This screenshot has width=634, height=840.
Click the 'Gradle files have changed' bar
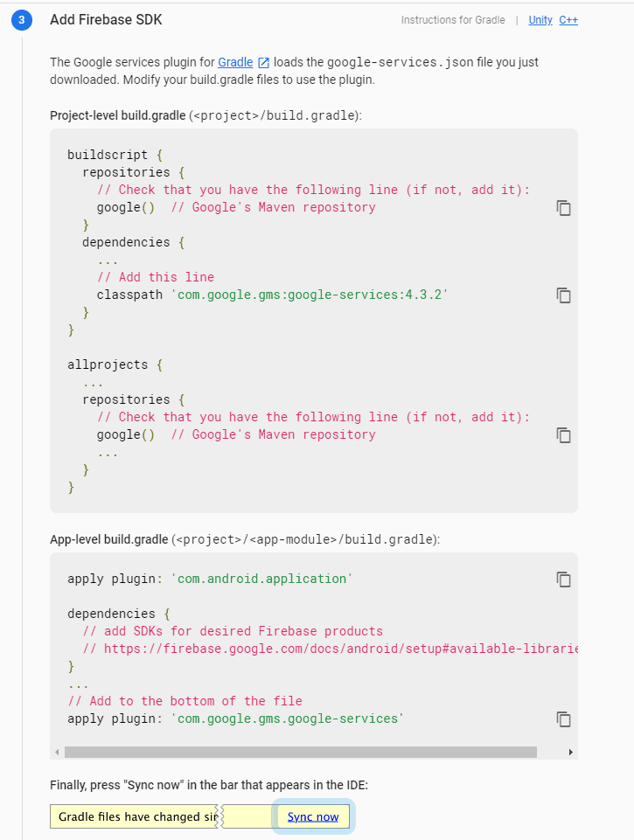tap(134, 817)
